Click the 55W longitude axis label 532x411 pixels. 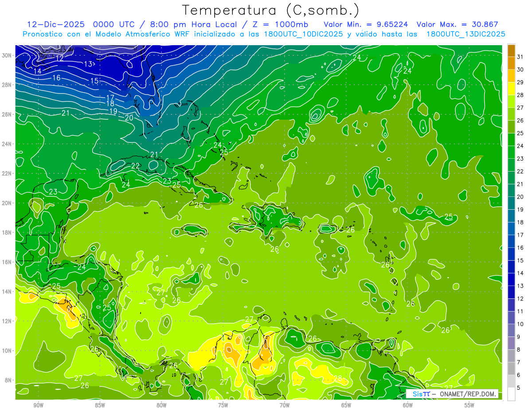(469, 405)
